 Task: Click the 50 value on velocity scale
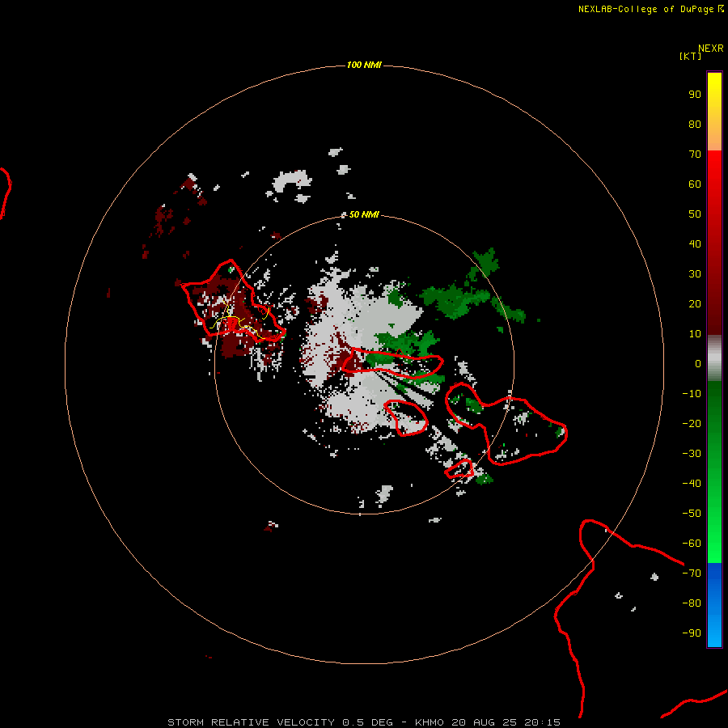tap(695, 214)
